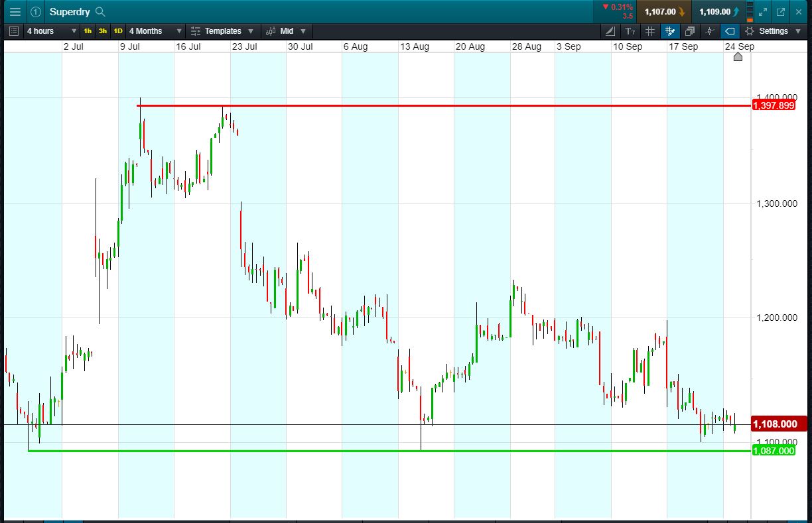Viewport: 812px width, 523px height.
Task: Open the Mid price type dropdown
Action: tap(287, 31)
